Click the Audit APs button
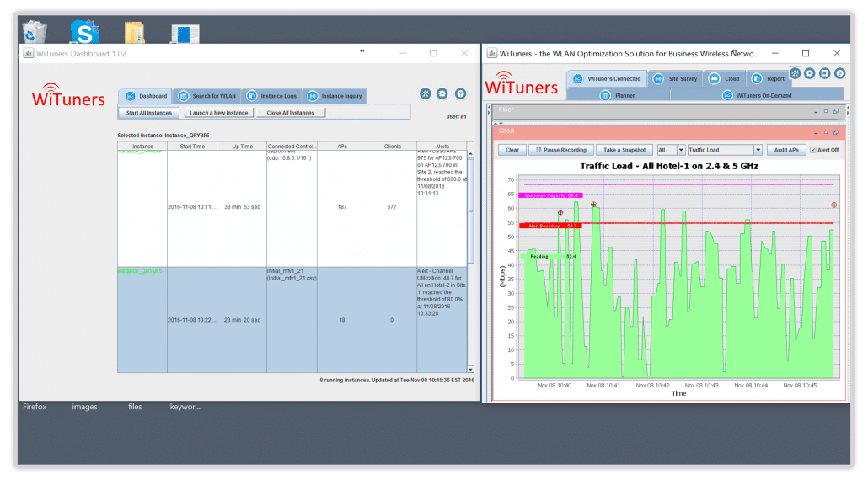 (x=786, y=150)
